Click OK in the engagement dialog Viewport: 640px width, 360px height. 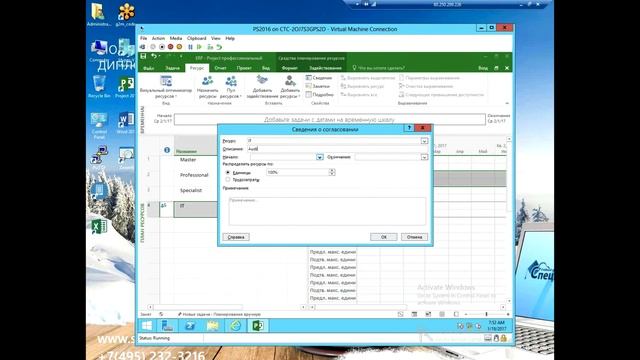383,237
